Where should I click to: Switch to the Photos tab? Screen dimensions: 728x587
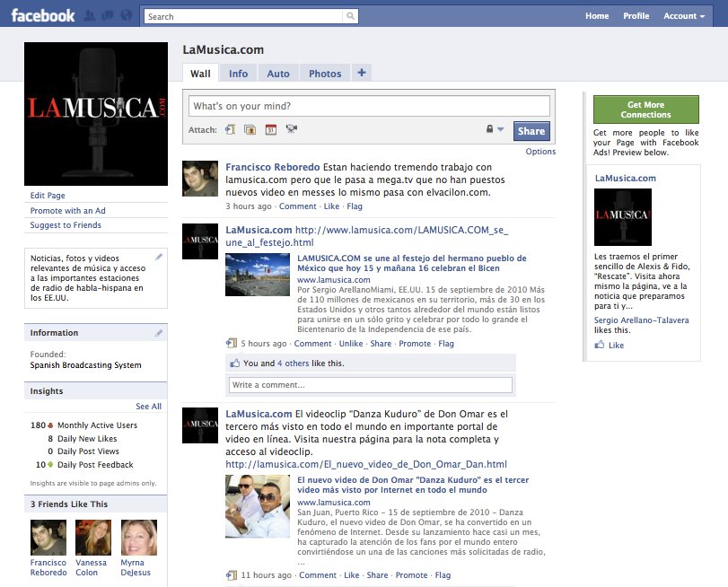pyautogui.click(x=325, y=74)
